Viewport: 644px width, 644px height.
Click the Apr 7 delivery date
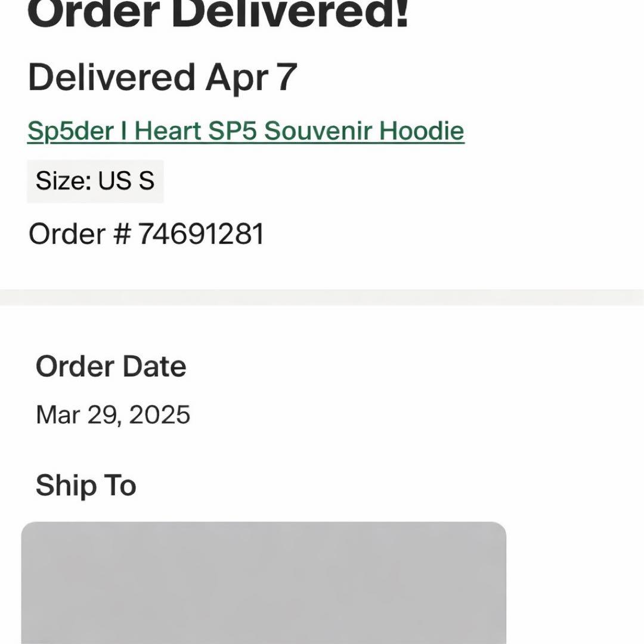(250, 78)
